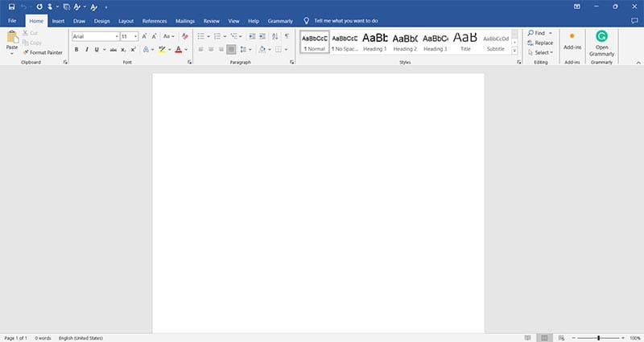Align text left
The width and height of the screenshot is (644, 342).
click(200, 50)
